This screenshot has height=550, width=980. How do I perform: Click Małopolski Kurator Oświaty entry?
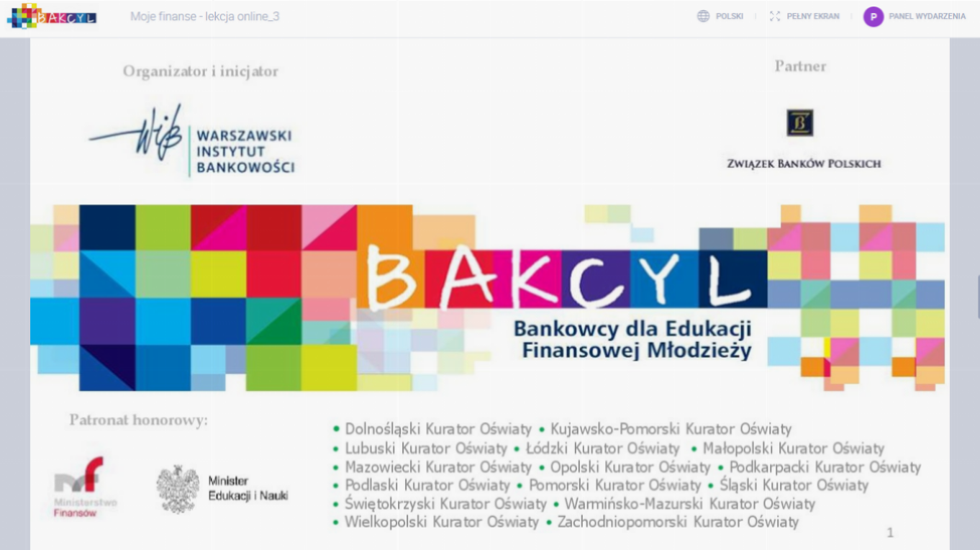[x=794, y=448]
